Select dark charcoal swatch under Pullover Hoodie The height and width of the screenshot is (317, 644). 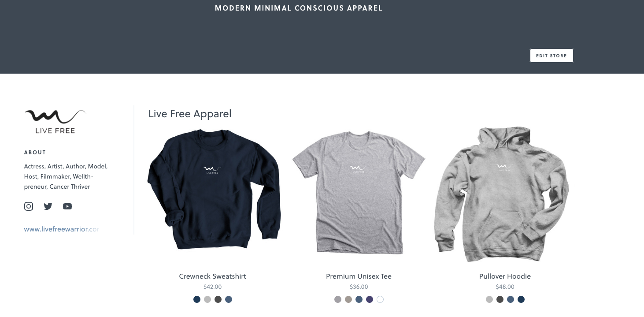[500, 299]
